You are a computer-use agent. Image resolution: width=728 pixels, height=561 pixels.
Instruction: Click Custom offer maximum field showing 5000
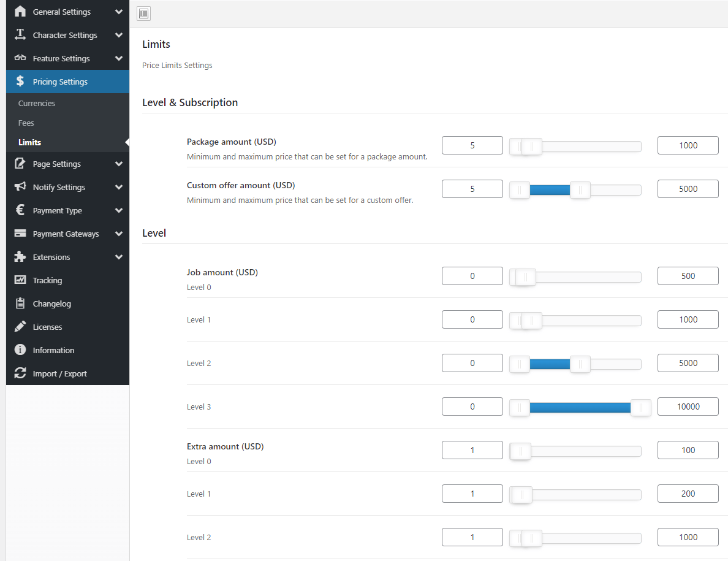click(688, 189)
